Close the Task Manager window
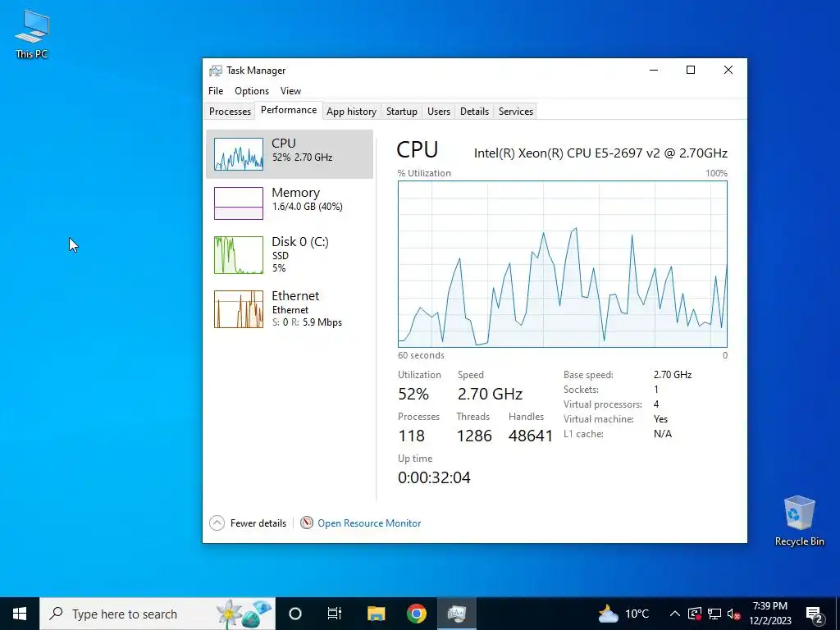The width and height of the screenshot is (840, 630). click(x=728, y=71)
